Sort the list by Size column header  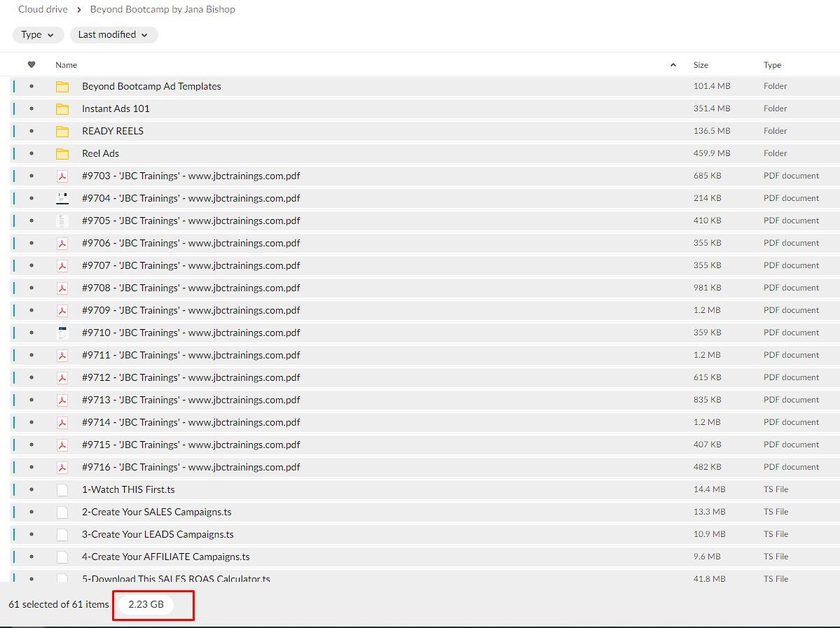coord(701,65)
